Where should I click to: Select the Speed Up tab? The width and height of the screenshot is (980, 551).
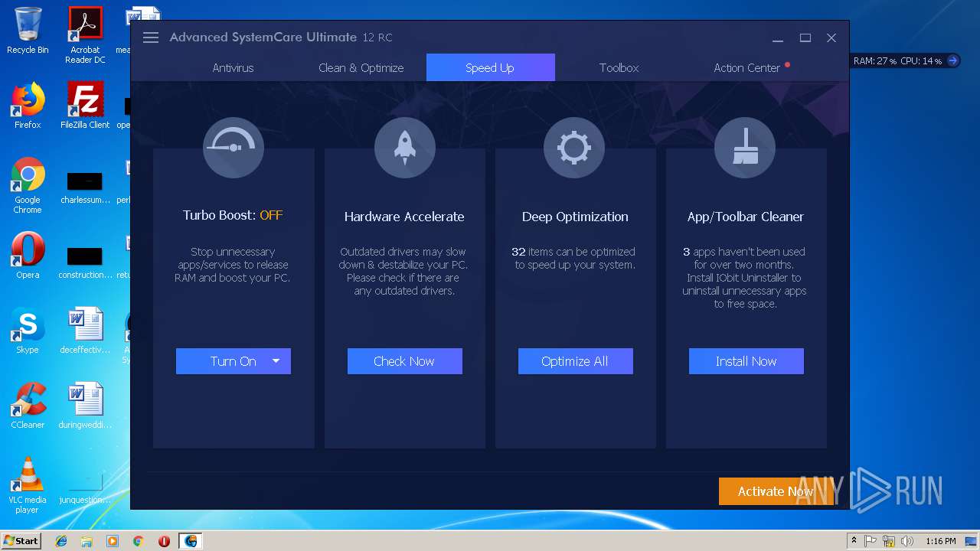[x=490, y=67]
